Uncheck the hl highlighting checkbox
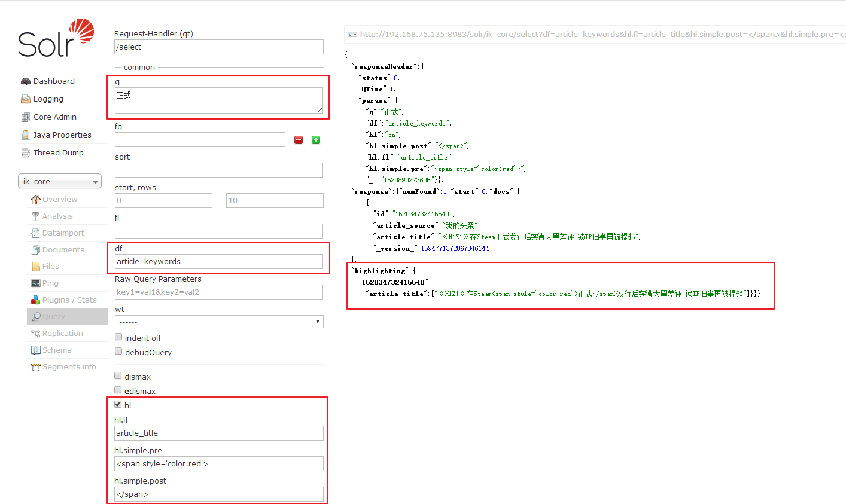 [118, 405]
